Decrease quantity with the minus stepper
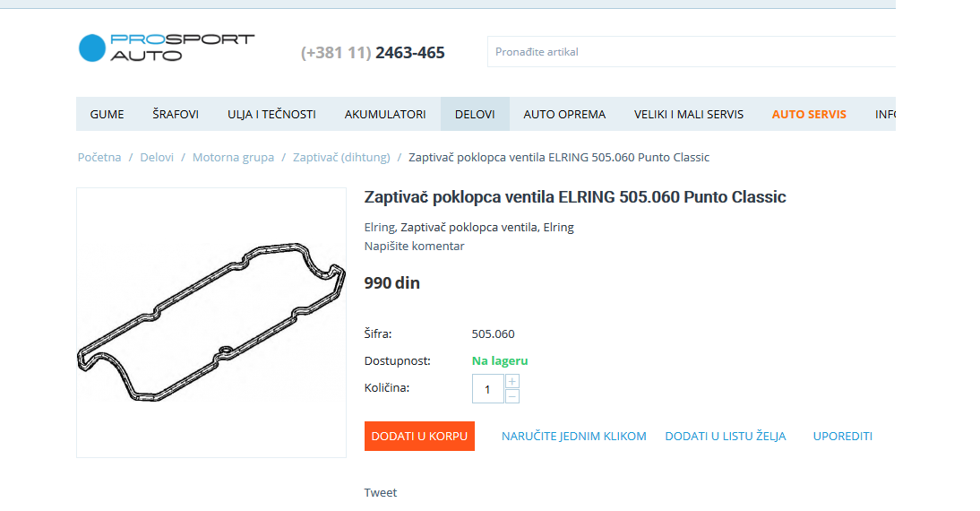The width and height of the screenshot is (980, 511). 511,396
